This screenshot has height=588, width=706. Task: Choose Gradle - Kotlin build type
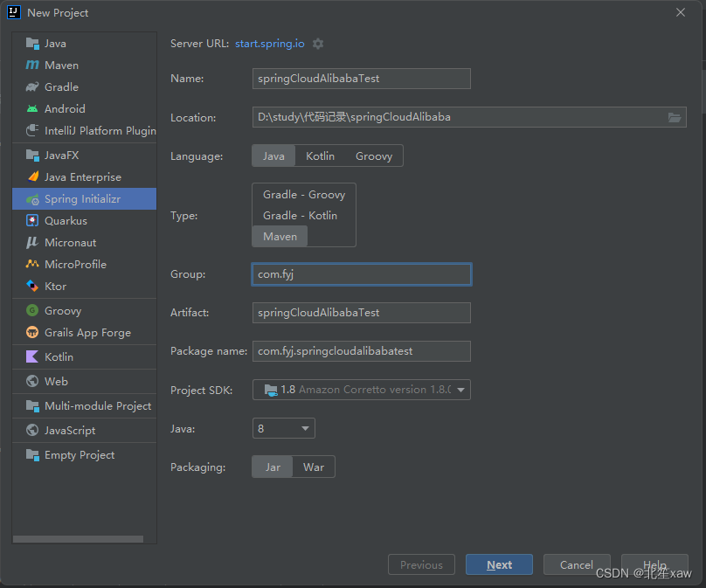click(300, 216)
